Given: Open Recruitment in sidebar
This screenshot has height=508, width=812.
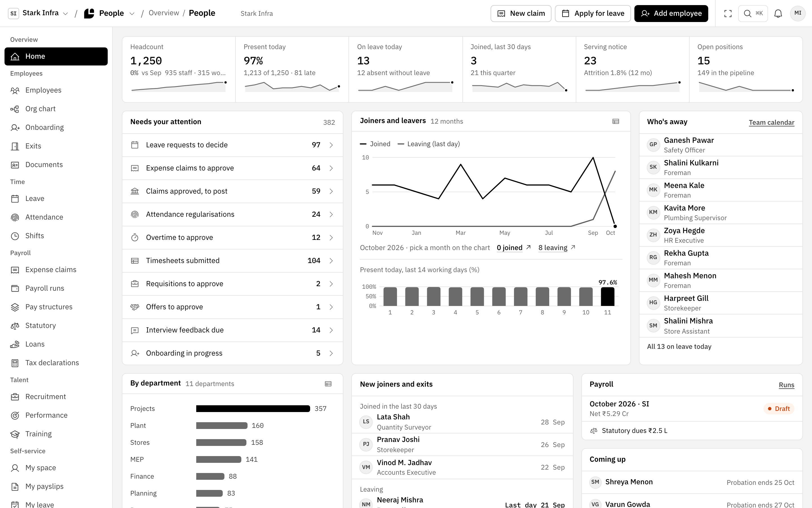Looking at the screenshot, I should pos(56,397).
